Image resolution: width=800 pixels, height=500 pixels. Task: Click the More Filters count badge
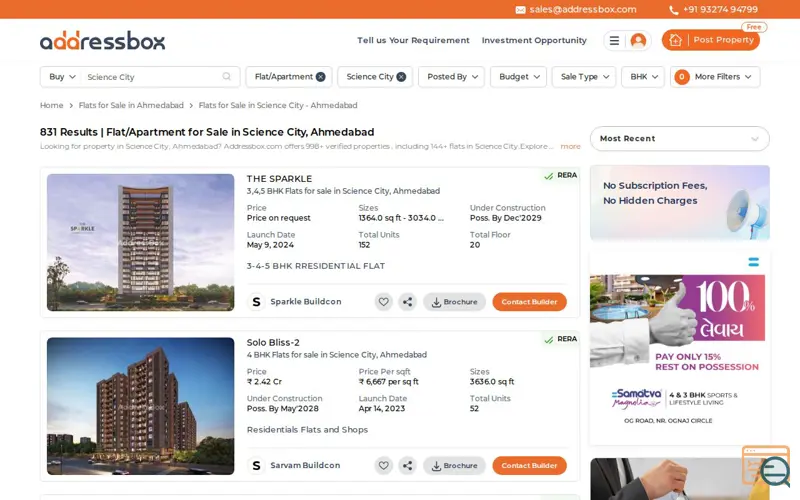682,77
